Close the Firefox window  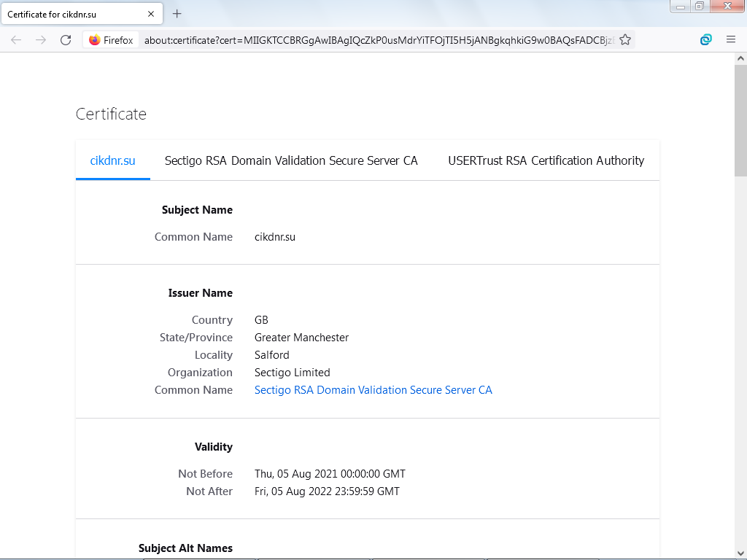pyautogui.click(x=727, y=6)
